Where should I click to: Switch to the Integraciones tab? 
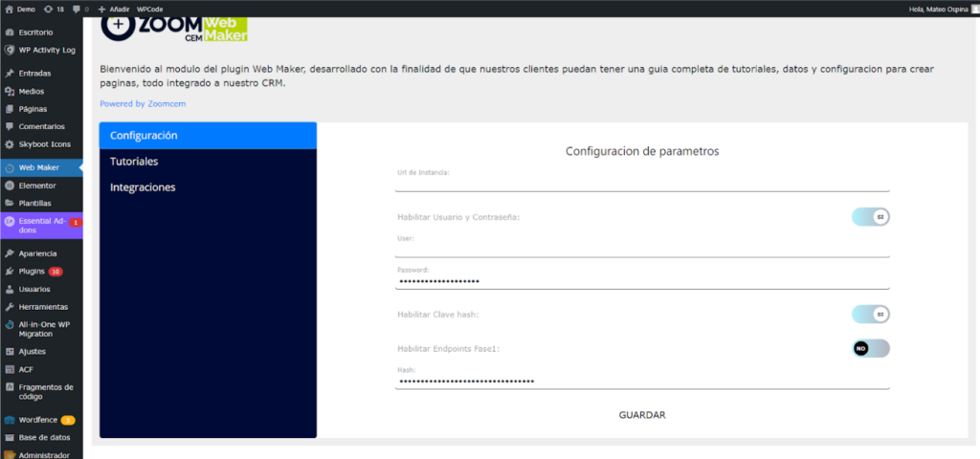click(x=143, y=187)
